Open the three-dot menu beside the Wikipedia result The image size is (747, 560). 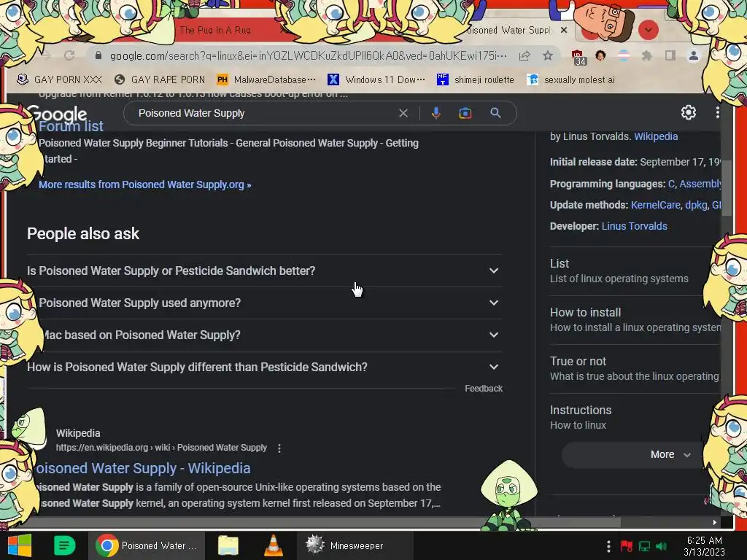pos(279,448)
